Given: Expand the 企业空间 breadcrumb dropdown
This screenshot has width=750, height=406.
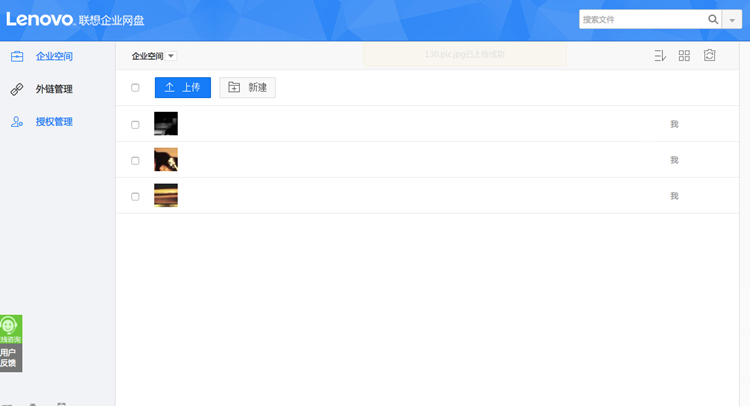Looking at the screenshot, I should (171, 56).
